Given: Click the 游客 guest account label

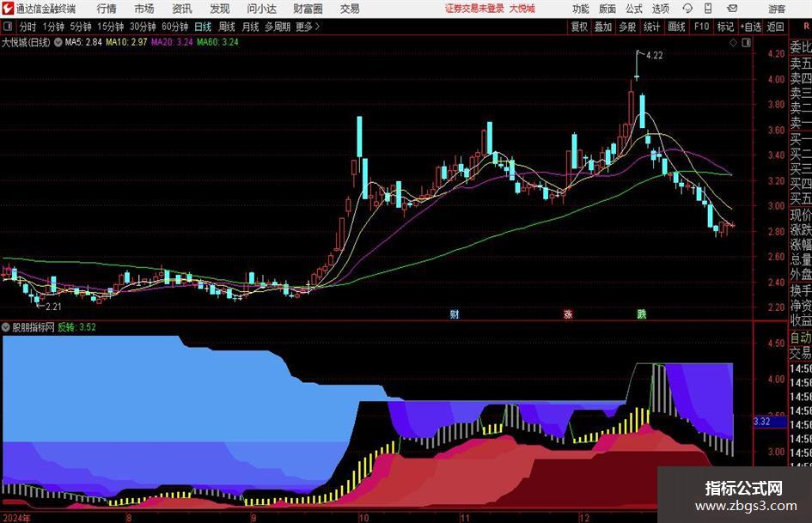Looking at the screenshot, I should point(776,9).
